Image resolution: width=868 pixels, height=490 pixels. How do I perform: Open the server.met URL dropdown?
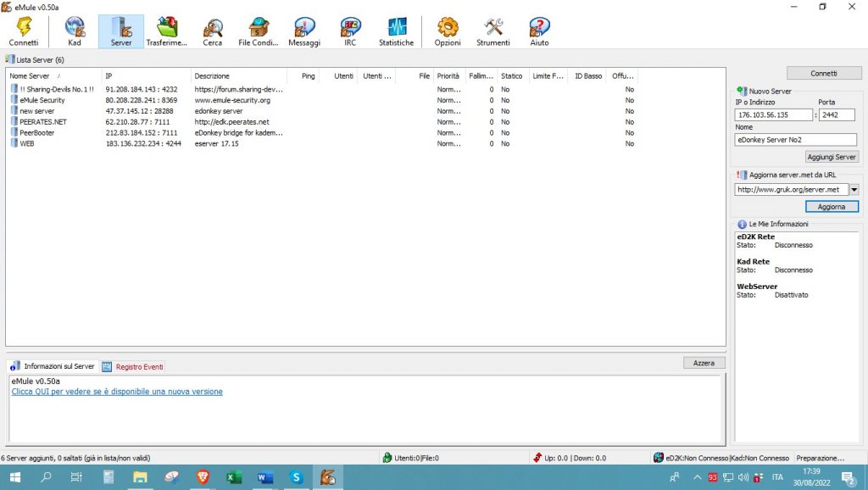click(x=855, y=189)
